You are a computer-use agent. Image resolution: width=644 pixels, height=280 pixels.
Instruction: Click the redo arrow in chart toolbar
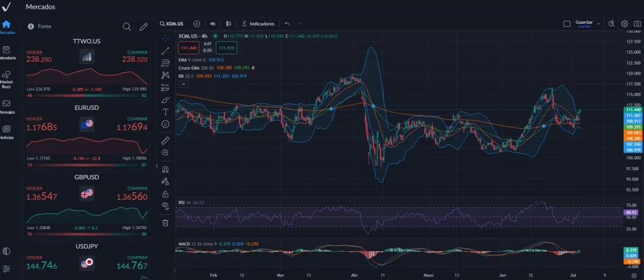click(300, 24)
